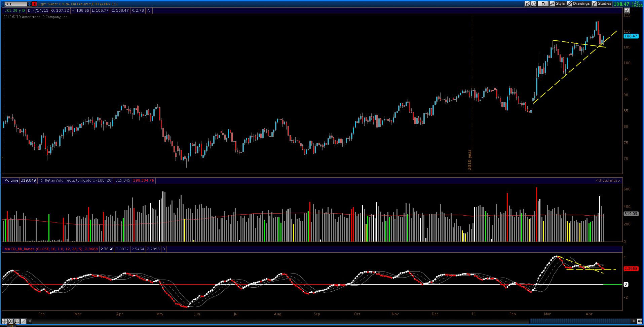Click the 2.7895 MACD band value
The height and width of the screenshot is (327, 644).
tap(153, 249)
